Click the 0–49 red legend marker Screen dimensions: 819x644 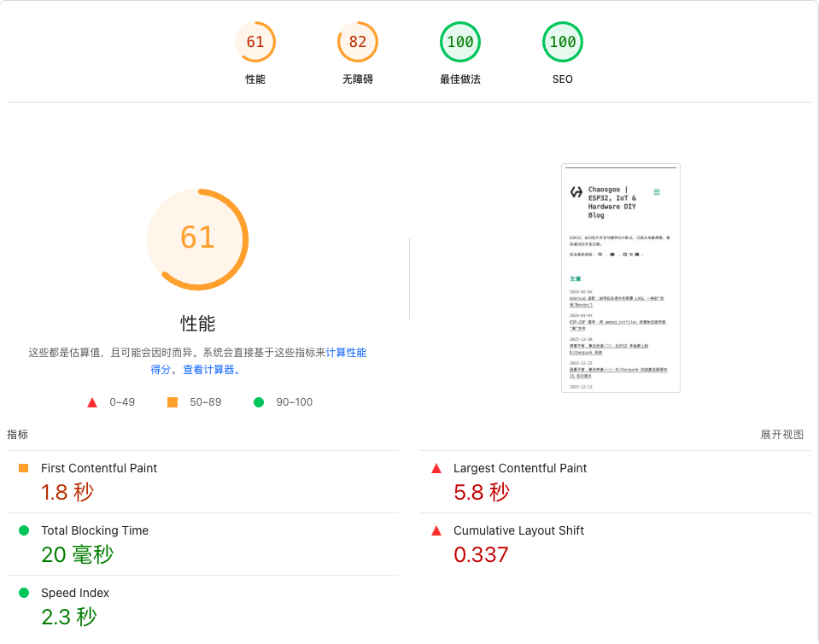pyautogui.click(x=92, y=401)
